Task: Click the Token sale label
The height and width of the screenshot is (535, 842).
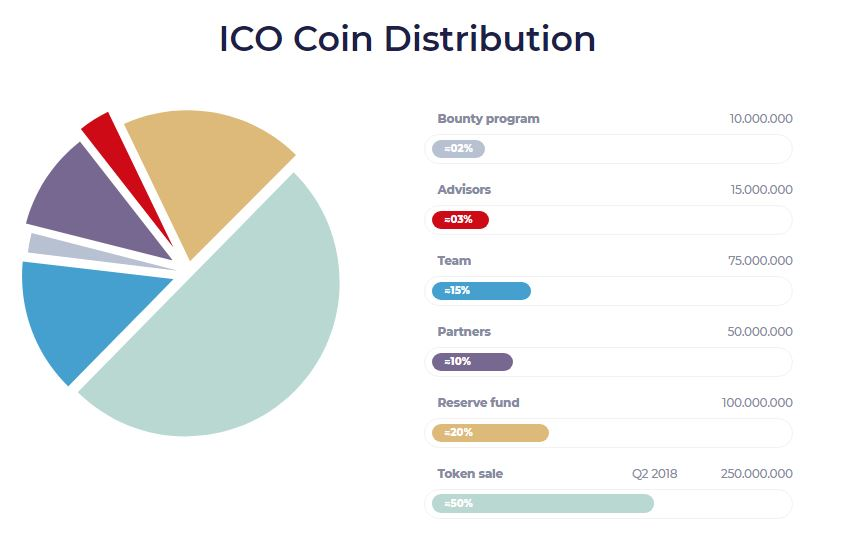Action: [x=470, y=474]
